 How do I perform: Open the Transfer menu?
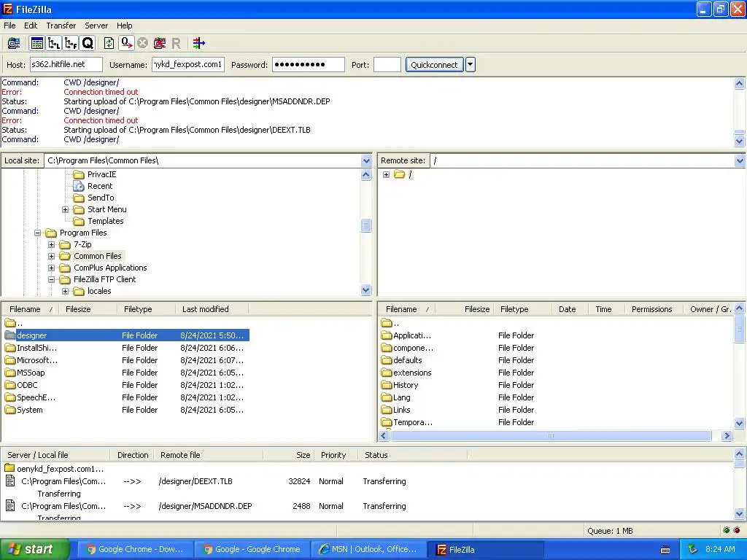tap(61, 26)
